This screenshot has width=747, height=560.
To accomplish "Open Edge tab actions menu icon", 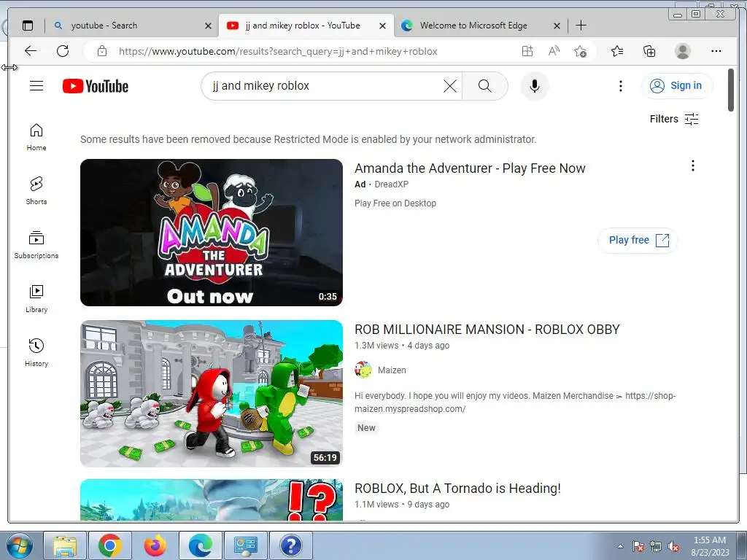I will pos(28,26).
